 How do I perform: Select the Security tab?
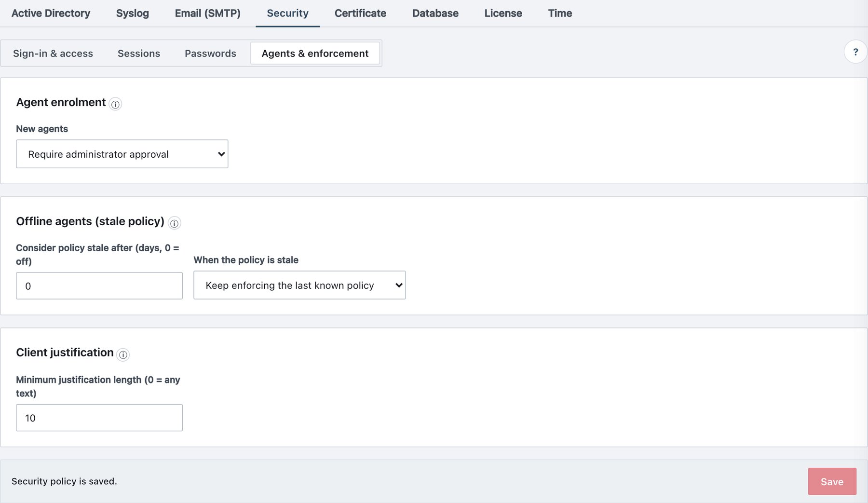(x=288, y=13)
